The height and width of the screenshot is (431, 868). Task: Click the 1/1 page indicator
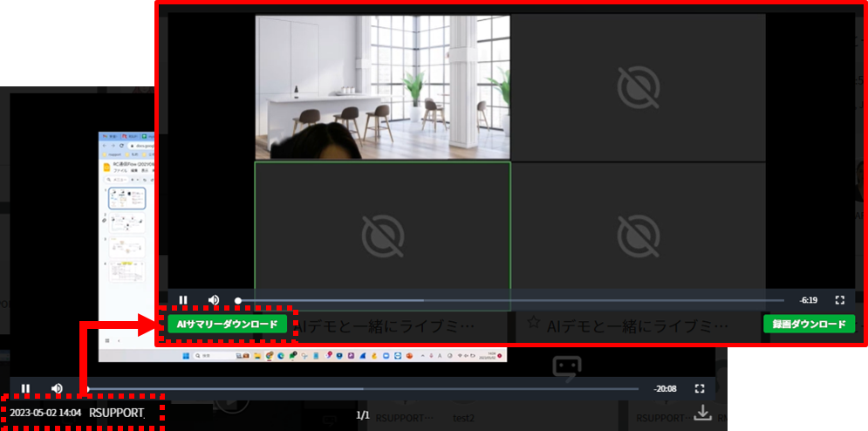[363, 415]
